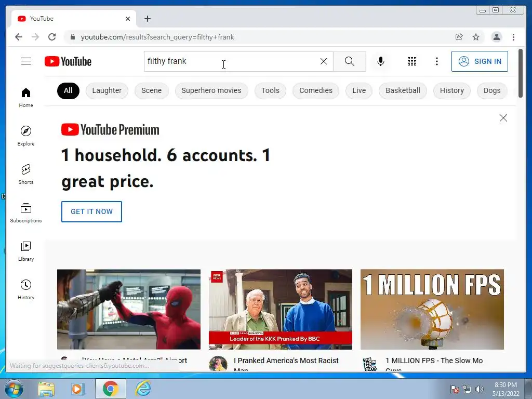Select the All filter chip

(x=68, y=90)
